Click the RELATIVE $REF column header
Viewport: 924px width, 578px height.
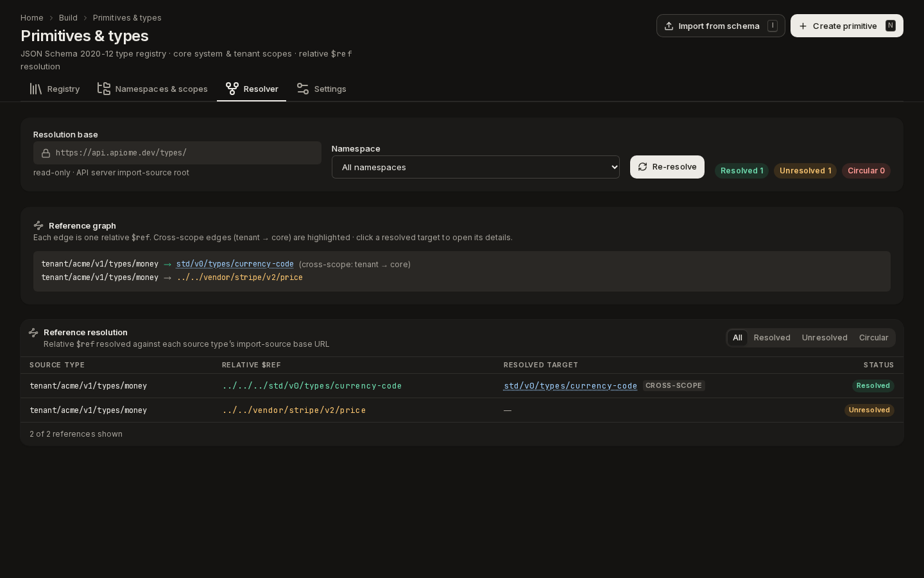[x=252, y=365]
